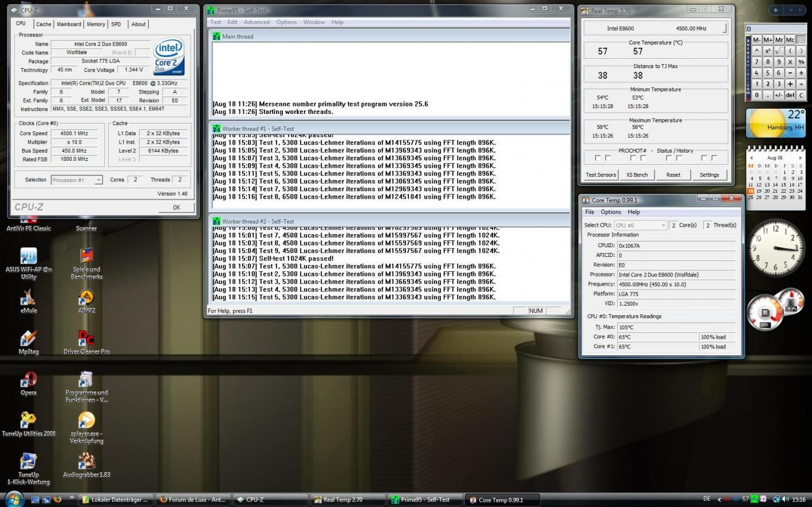Screen dimensions: 812x507
Task: Open the Audiograbber 1.83 desktop icon
Action: coord(86,465)
